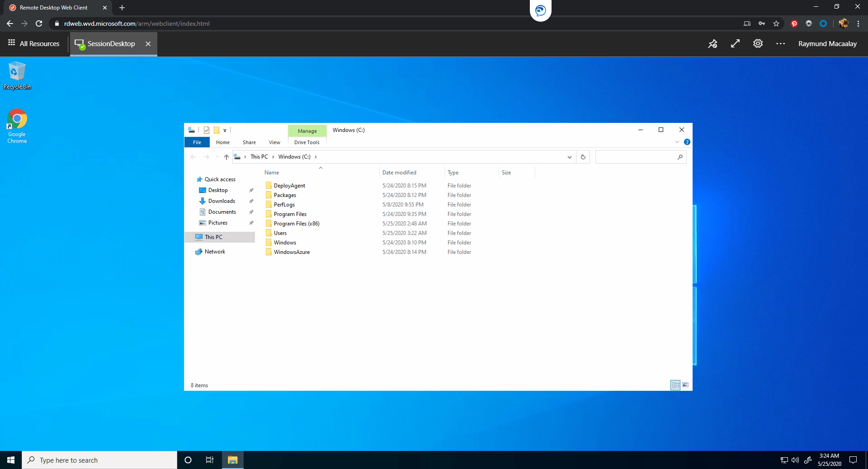Screen dimensions: 868x469
Task: Click the Explorer search box
Action: click(x=637, y=157)
